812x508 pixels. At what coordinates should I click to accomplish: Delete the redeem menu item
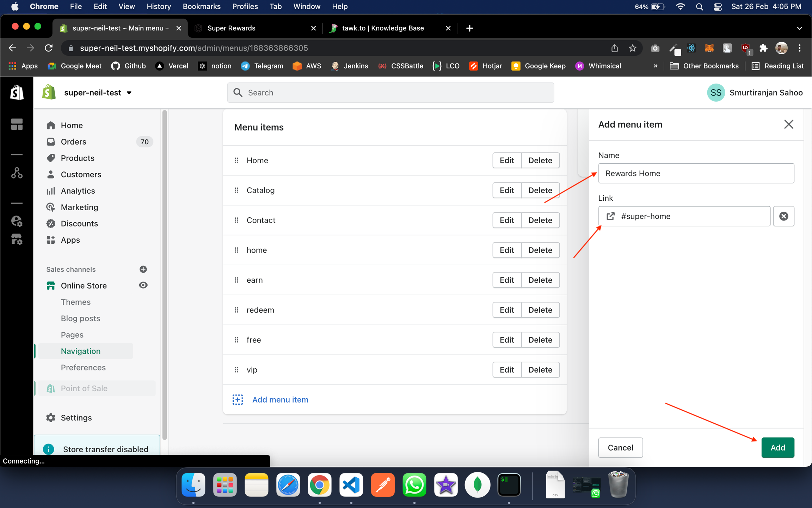(x=540, y=310)
